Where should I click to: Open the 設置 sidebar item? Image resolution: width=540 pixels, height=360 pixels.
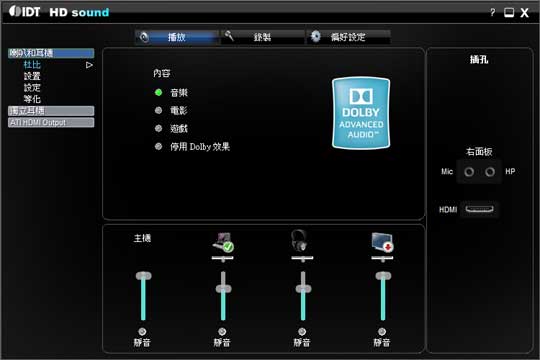(32, 76)
